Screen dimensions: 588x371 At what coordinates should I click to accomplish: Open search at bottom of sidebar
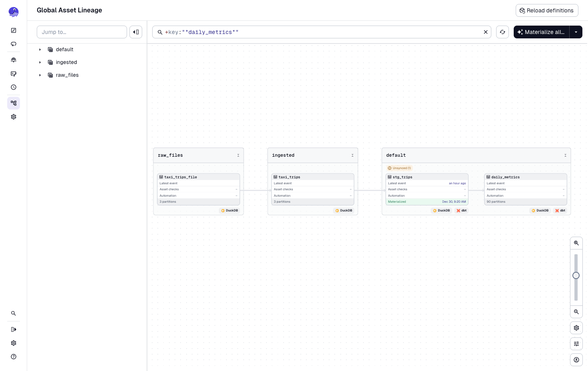point(14,313)
